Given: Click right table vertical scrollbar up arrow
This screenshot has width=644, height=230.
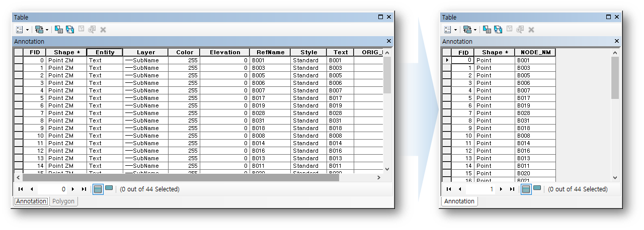Looking at the screenshot, I should pyautogui.click(x=615, y=52).
